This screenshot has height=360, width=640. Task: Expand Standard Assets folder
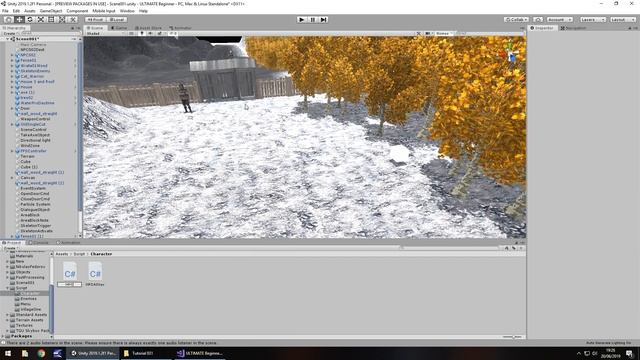click(8, 315)
